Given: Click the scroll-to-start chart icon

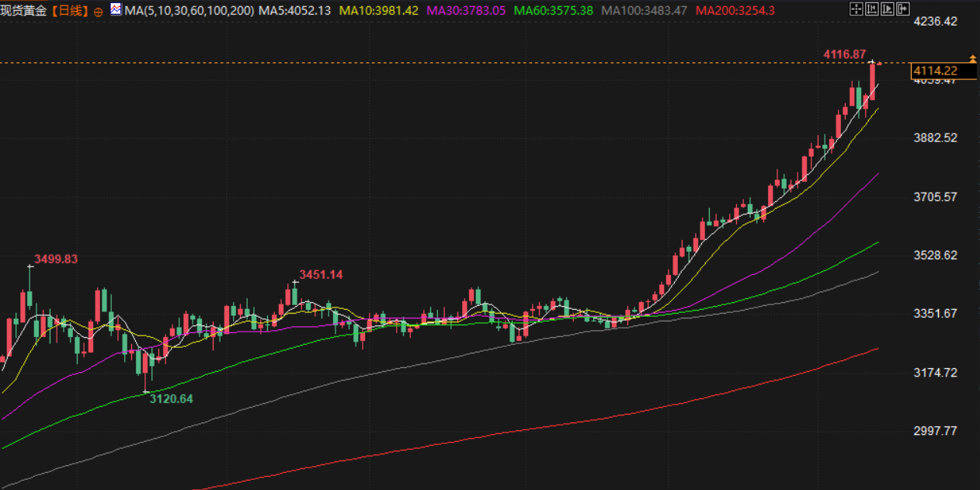Looking at the screenshot, I should point(872,9).
